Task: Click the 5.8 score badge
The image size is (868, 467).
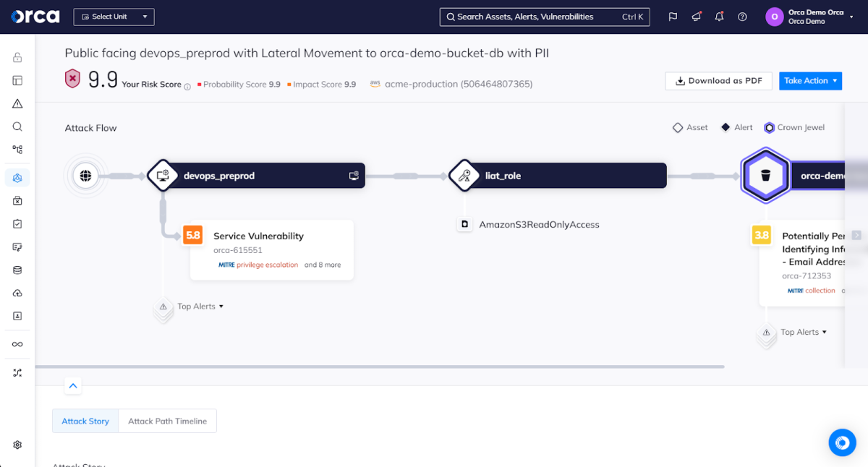Action: point(193,236)
